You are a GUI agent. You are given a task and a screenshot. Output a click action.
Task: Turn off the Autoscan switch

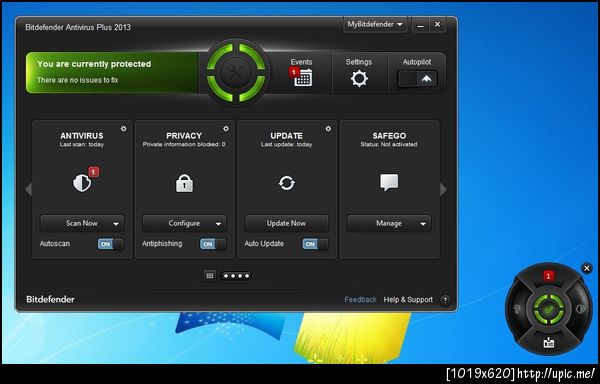coord(111,244)
